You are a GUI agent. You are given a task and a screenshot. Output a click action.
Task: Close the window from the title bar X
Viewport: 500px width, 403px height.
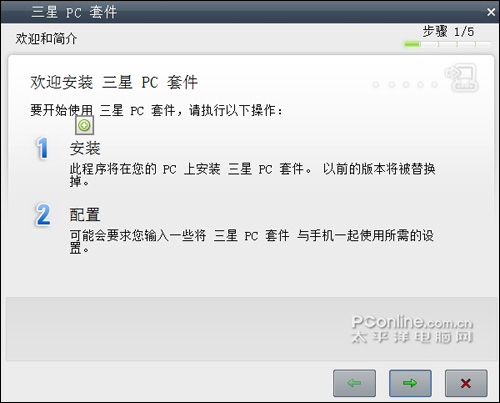491,12
